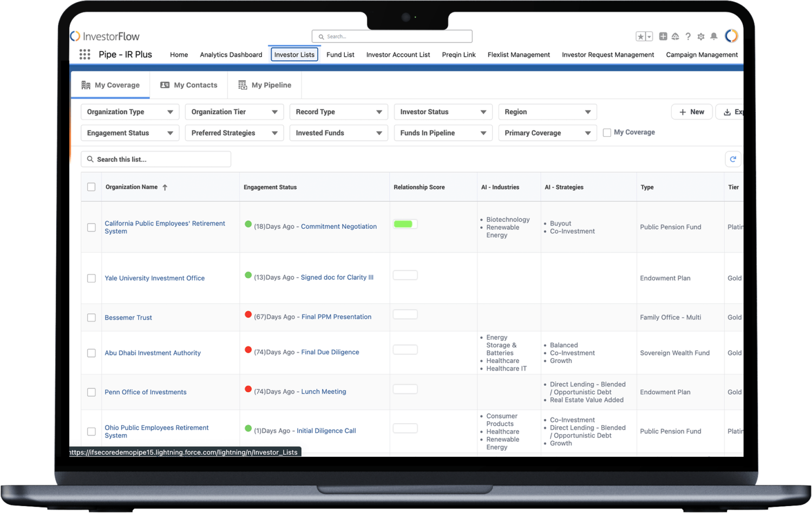Click the My Contacts tab card icon
812x513 pixels.
(165, 85)
